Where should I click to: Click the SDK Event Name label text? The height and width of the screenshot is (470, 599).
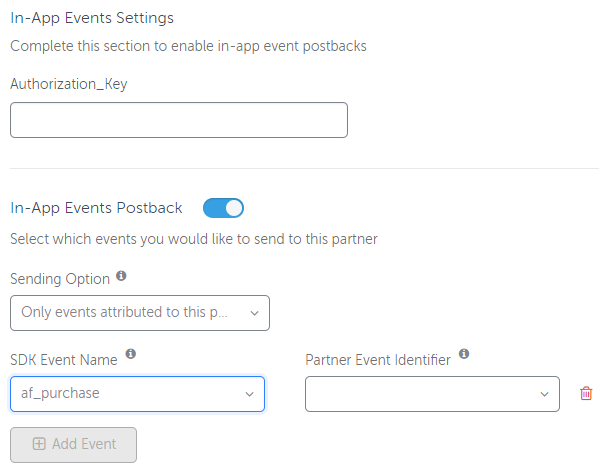click(64, 360)
